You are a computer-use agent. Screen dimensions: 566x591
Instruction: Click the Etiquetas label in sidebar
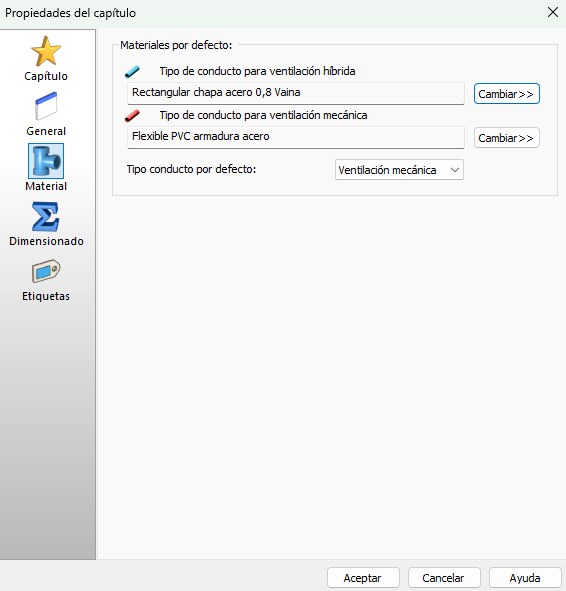pos(46,296)
